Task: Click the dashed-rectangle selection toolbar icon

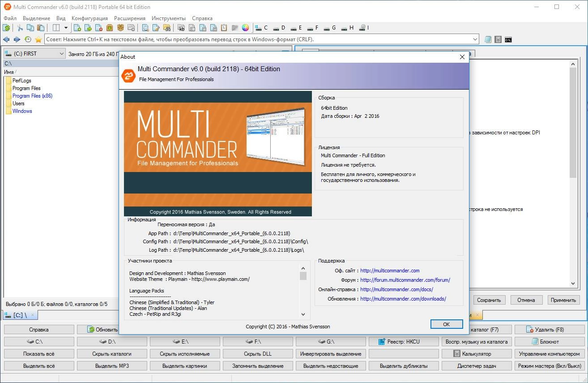Action: 56,28
